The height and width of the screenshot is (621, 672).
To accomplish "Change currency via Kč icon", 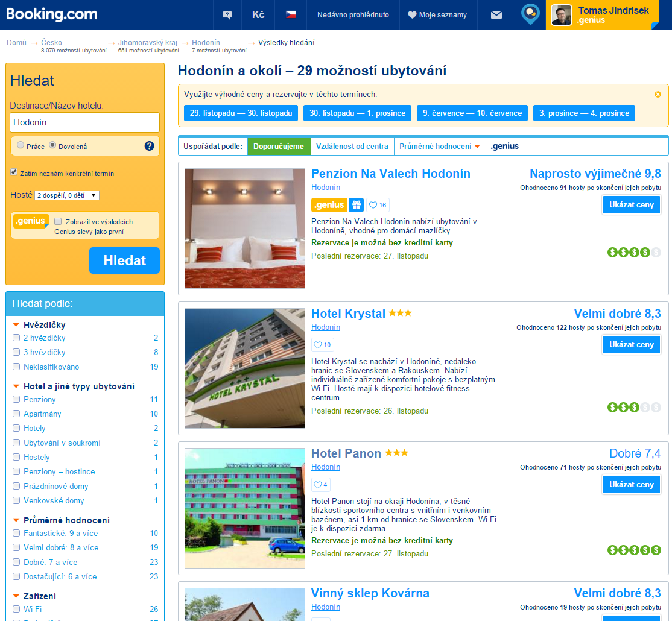I will (x=258, y=14).
